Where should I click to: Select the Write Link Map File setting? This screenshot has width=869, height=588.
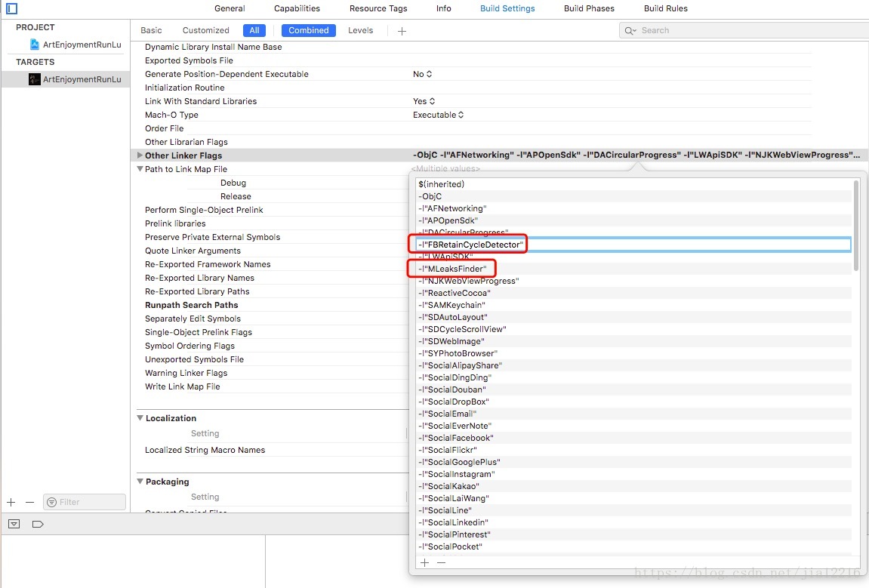click(183, 386)
